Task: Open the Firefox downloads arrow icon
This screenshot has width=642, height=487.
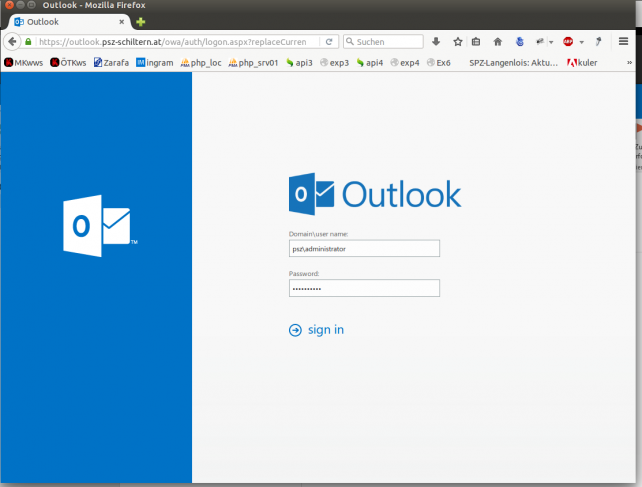Action: coord(436,42)
